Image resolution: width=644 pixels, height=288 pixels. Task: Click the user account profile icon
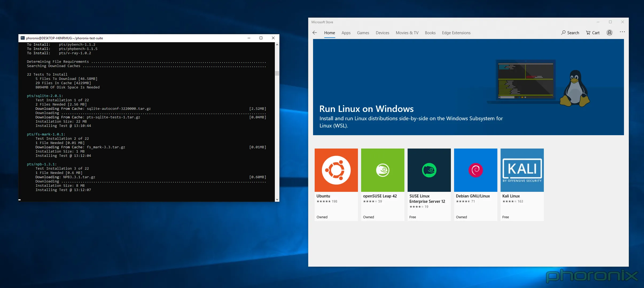click(609, 33)
